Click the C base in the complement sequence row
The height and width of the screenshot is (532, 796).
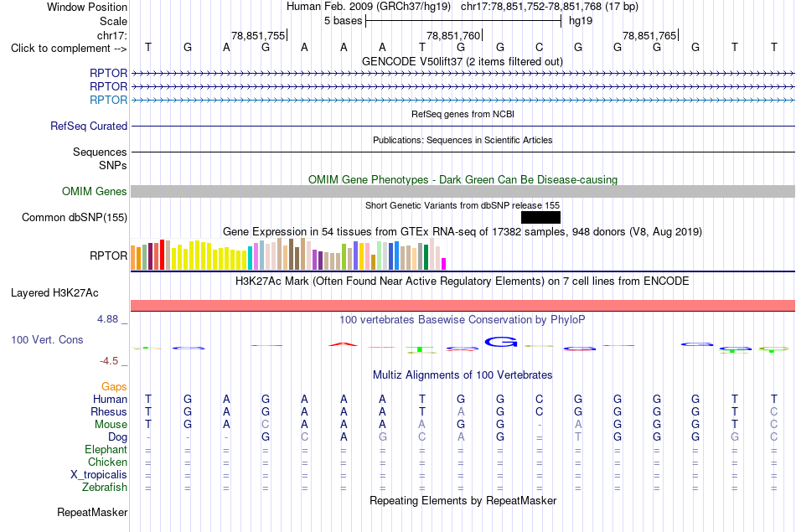[539, 47]
